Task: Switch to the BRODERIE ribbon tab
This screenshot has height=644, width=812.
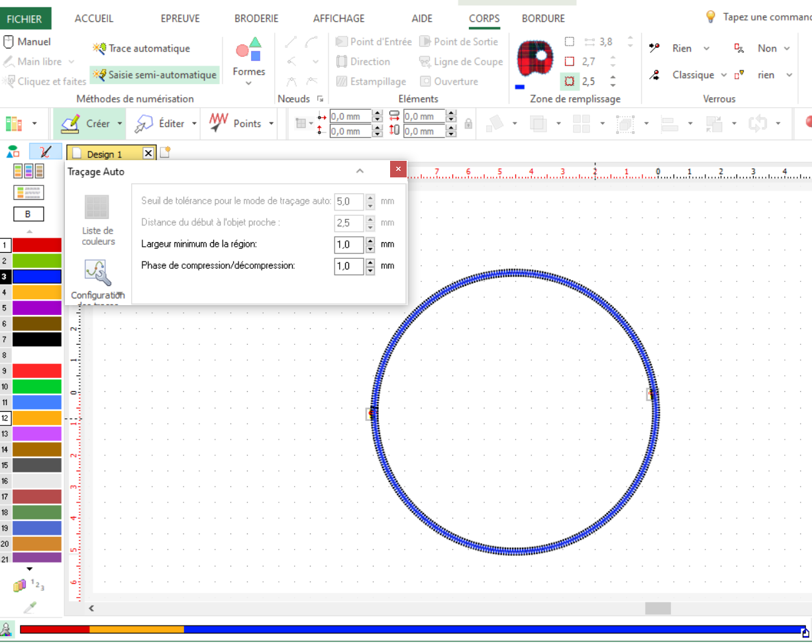Action: [x=256, y=19]
